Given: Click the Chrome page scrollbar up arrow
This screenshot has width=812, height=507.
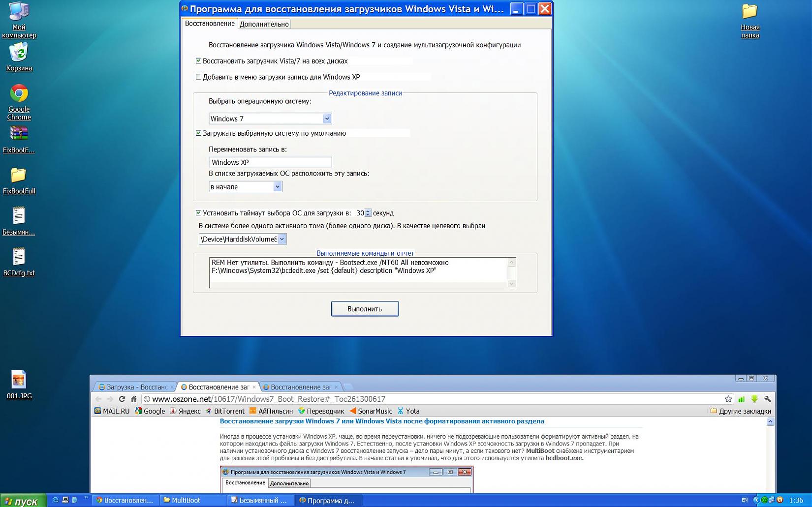Looking at the screenshot, I should (x=770, y=421).
